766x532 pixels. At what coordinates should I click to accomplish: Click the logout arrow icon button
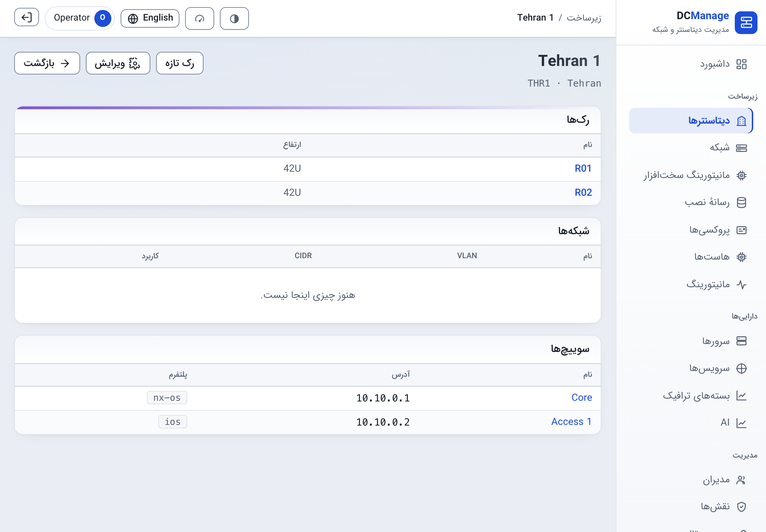[x=27, y=18]
